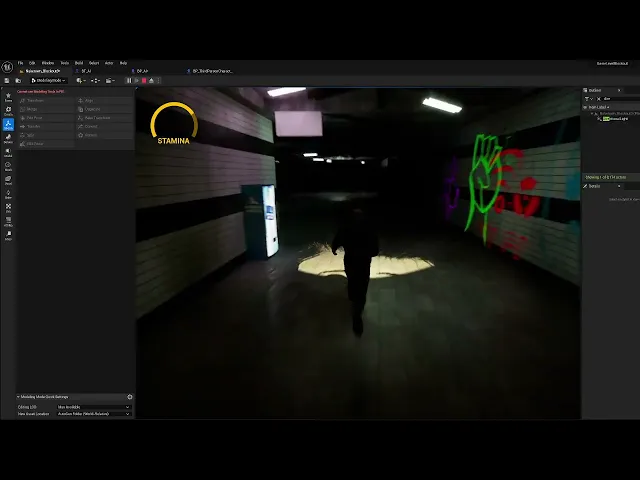Screen dimensions: 640x480
Task: Open the File menu
Action: coord(20,63)
